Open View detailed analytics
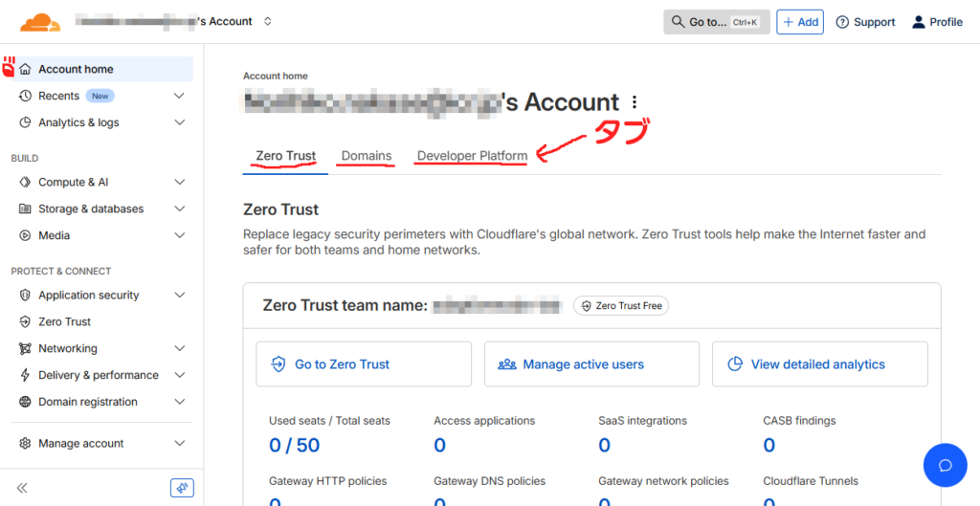Viewport: 980px width, 506px height. (x=819, y=364)
